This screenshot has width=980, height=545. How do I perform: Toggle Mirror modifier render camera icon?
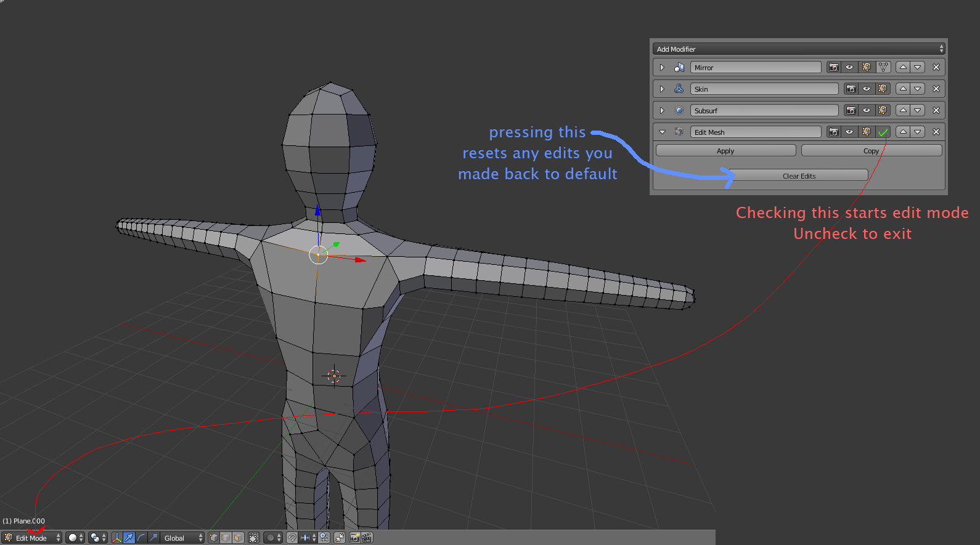click(x=834, y=67)
